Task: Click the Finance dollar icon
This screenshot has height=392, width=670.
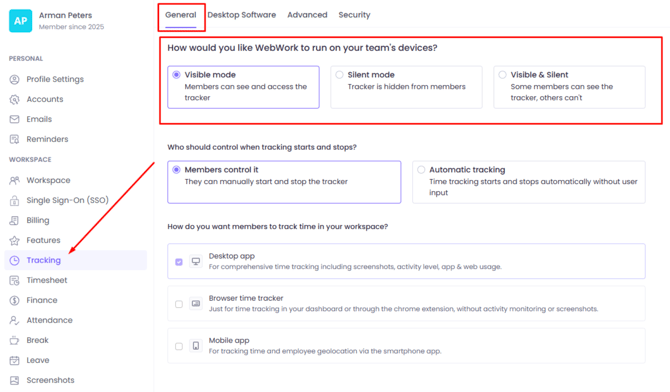Action: point(15,301)
